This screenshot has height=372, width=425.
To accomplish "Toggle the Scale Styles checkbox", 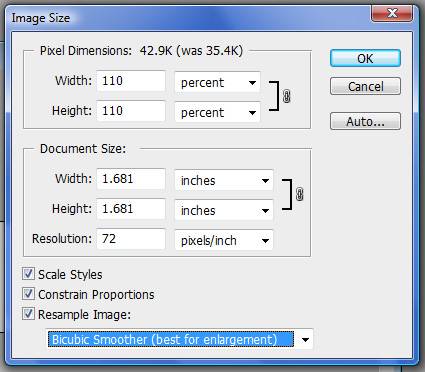I will [28, 274].
